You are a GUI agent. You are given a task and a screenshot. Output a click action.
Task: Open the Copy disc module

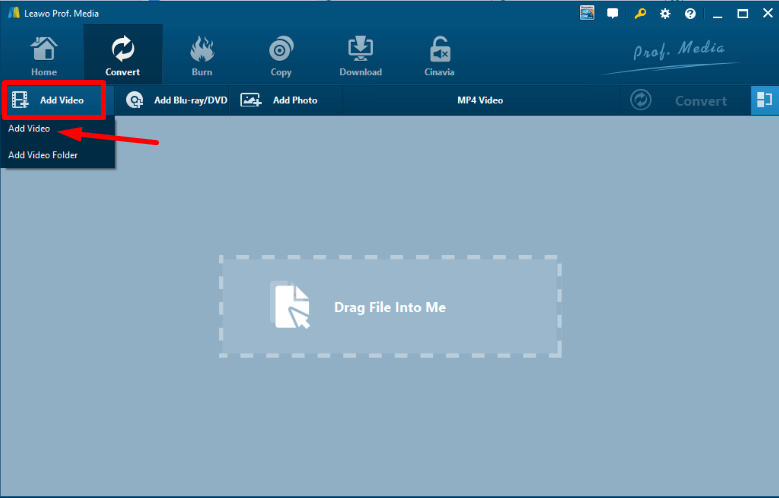[x=281, y=56]
